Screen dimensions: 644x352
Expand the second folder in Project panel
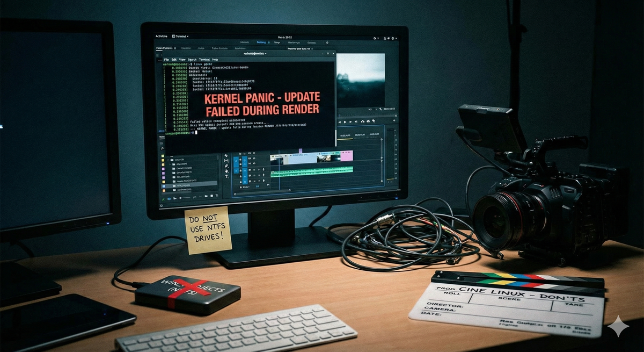170,164
